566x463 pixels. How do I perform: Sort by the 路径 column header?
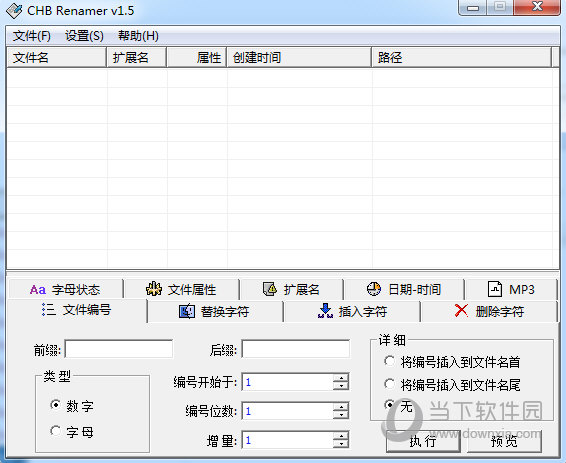(462, 57)
